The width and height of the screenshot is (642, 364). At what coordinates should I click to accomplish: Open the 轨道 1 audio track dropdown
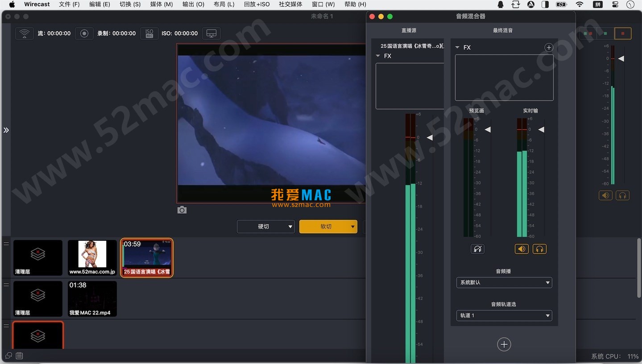pyautogui.click(x=504, y=316)
